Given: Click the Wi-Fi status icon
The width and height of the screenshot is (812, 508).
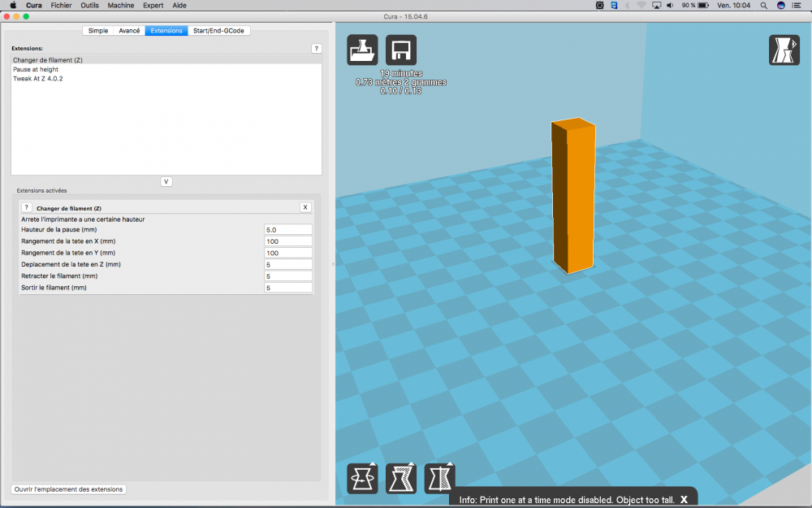Looking at the screenshot, I should 641,5.
